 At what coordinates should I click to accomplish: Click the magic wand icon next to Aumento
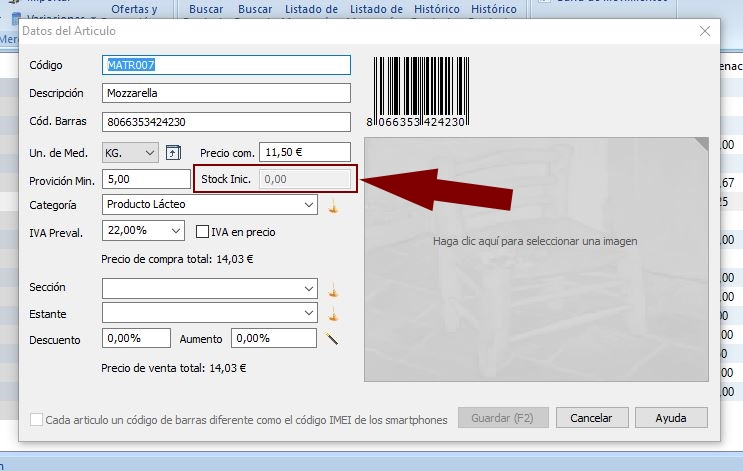coord(332,338)
